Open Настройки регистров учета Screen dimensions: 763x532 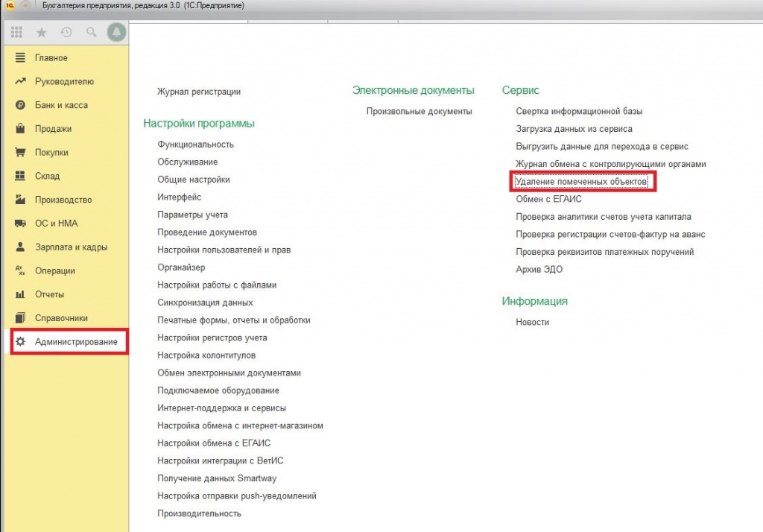(212, 338)
